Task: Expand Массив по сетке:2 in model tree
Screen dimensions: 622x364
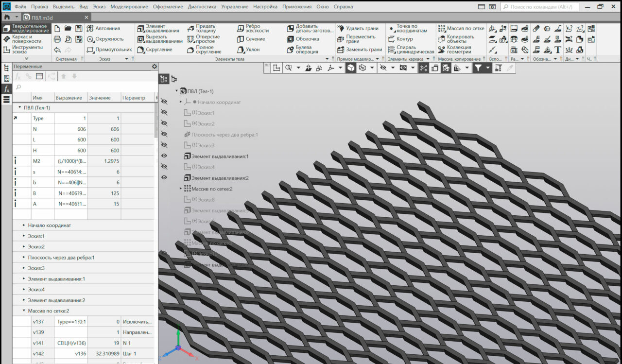Action: click(181, 189)
